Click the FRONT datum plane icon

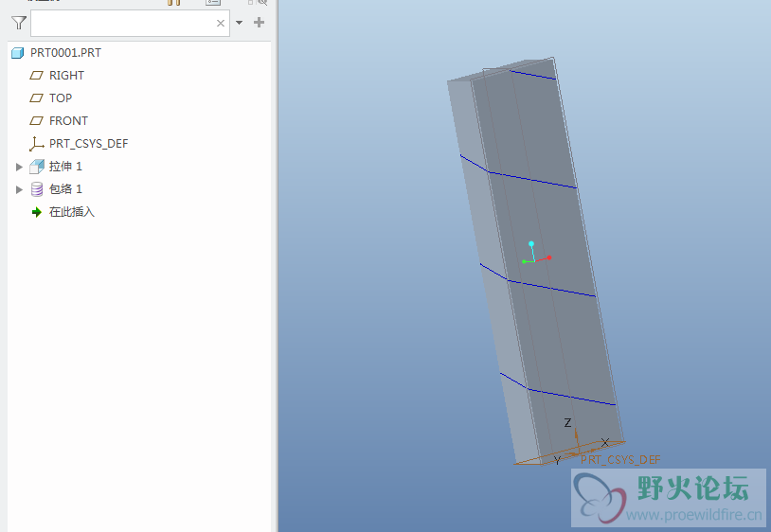tap(36, 120)
